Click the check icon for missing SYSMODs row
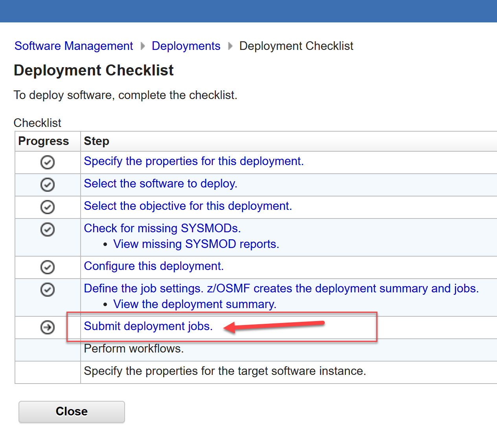 (48, 229)
